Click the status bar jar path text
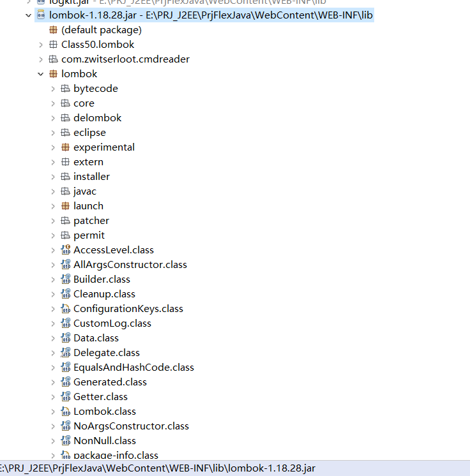This screenshot has height=476, width=470. pos(157,468)
